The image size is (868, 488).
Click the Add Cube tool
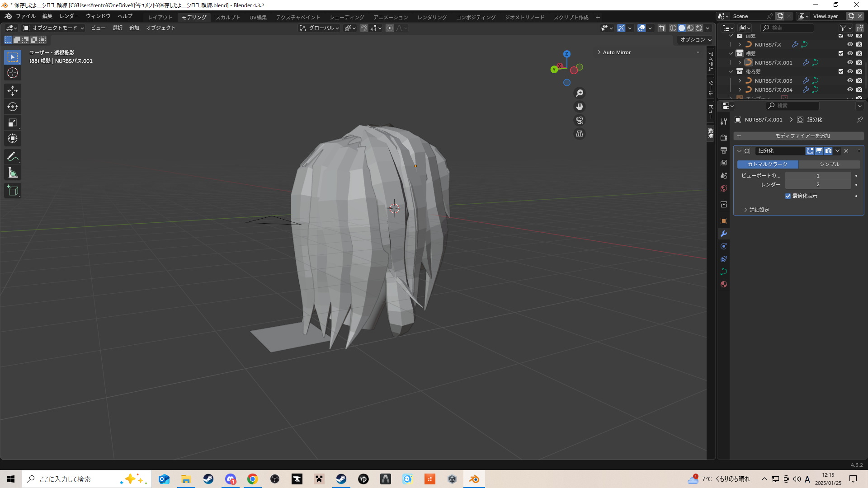[x=12, y=191]
